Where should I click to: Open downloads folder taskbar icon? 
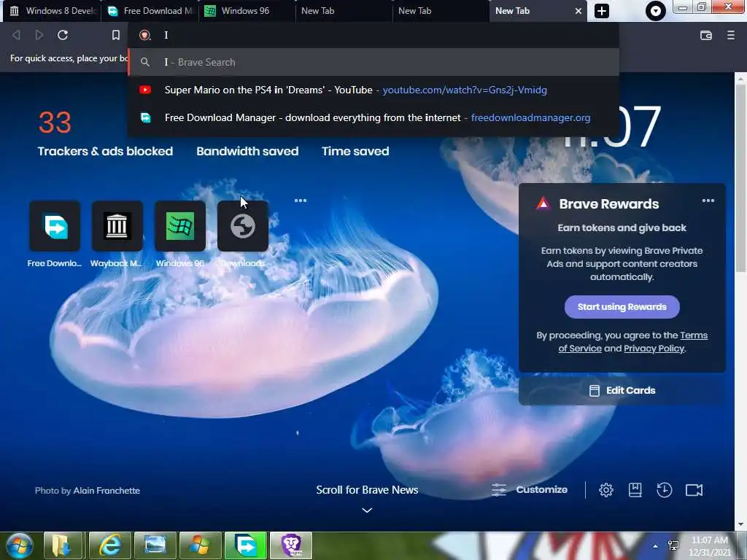pyautogui.click(x=64, y=545)
